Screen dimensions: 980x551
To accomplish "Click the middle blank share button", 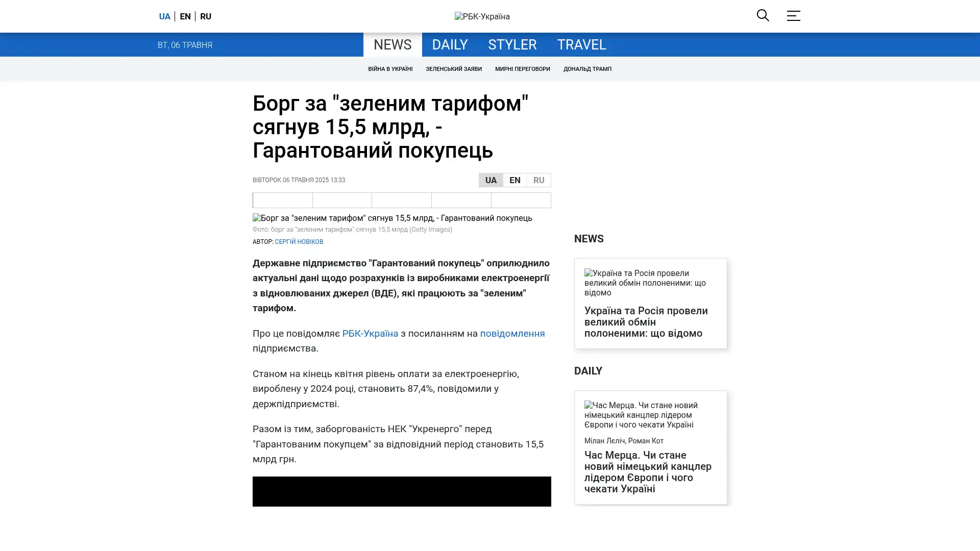I will point(401,200).
